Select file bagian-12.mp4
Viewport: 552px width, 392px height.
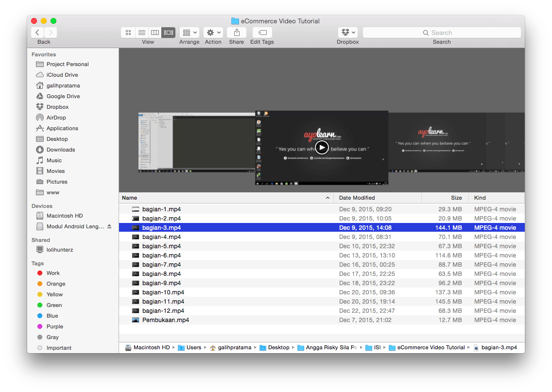click(x=322, y=311)
